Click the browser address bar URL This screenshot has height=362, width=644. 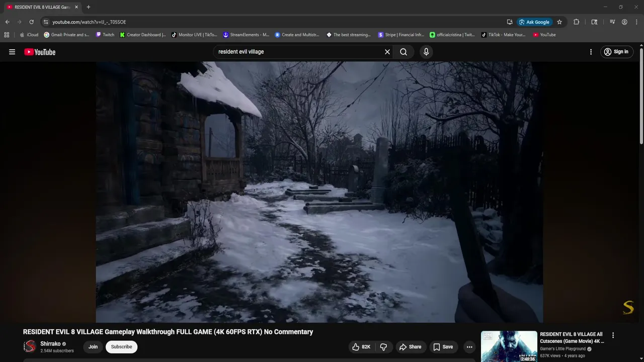[89, 22]
